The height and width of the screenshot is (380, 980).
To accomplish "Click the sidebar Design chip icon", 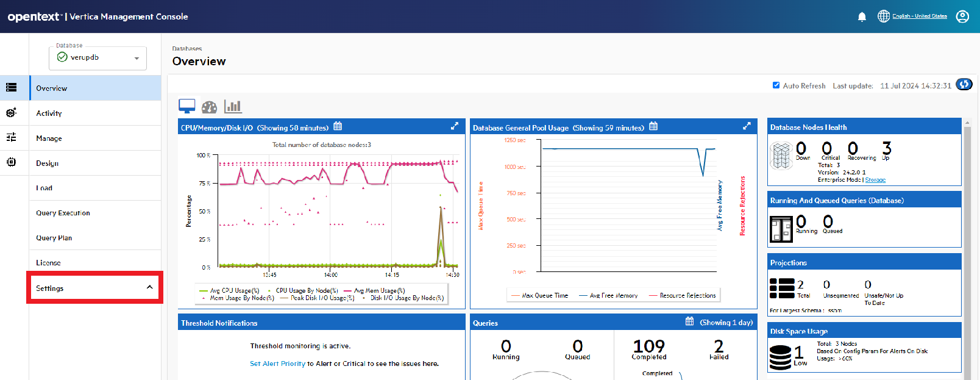I will [11, 162].
